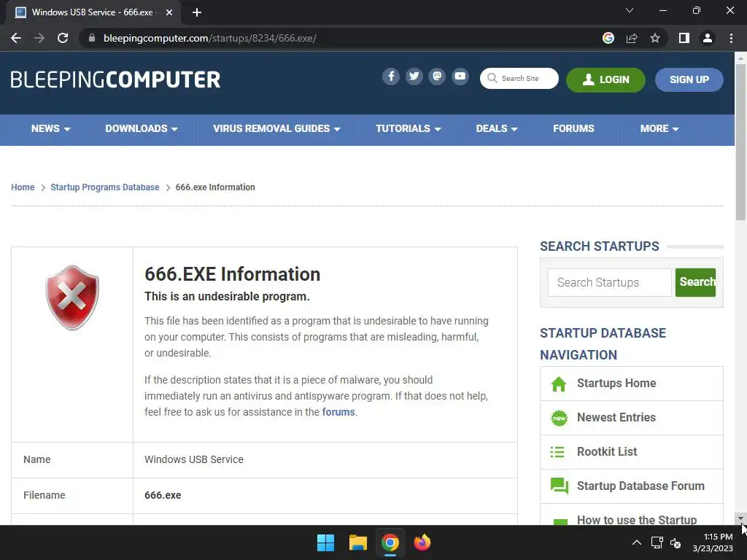Open Startups Home navigation item

(631, 384)
